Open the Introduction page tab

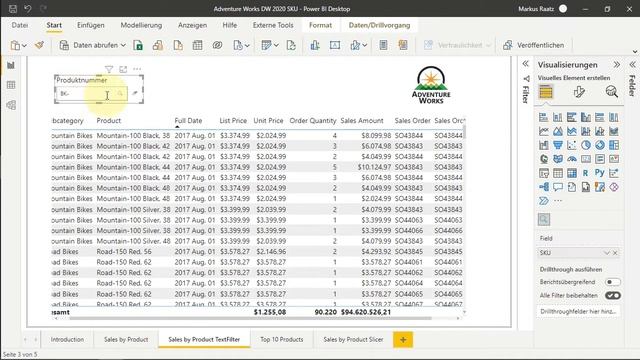[x=67, y=340]
